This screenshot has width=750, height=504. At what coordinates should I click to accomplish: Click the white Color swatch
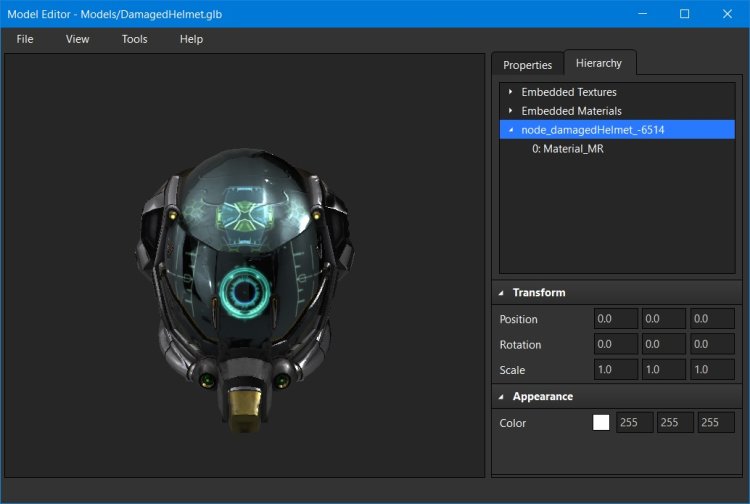(x=601, y=423)
